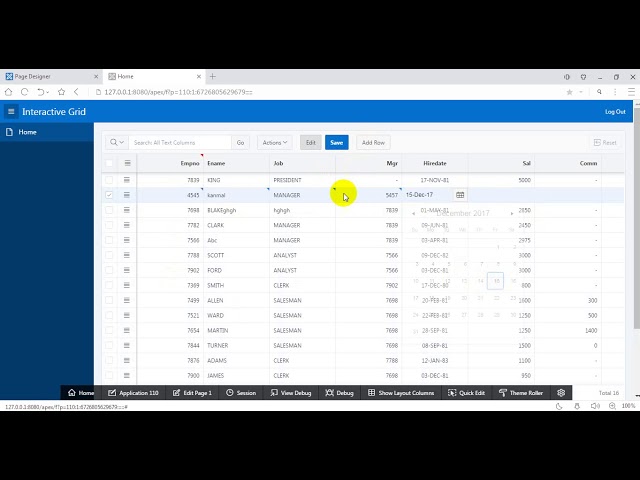This screenshot has height=480, width=640.
Task: Open the Actions dropdown menu
Action: [275, 142]
